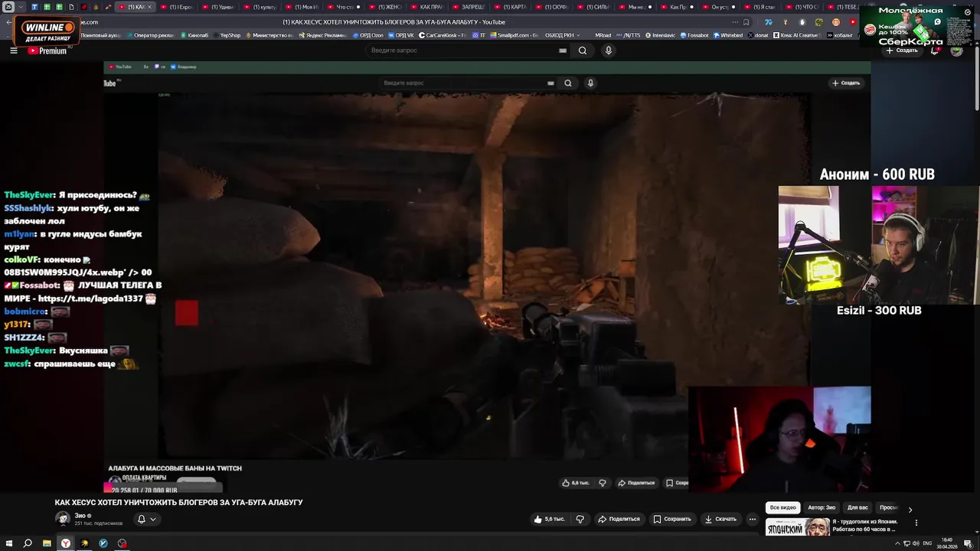Open the Зио channel avatar
The width and height of the screenshot is (980, 551).
63,519
